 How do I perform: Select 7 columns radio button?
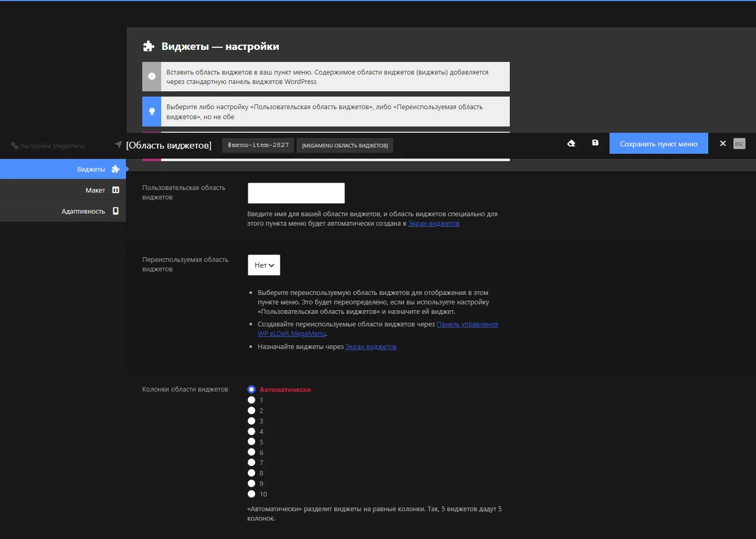[251, 462]
